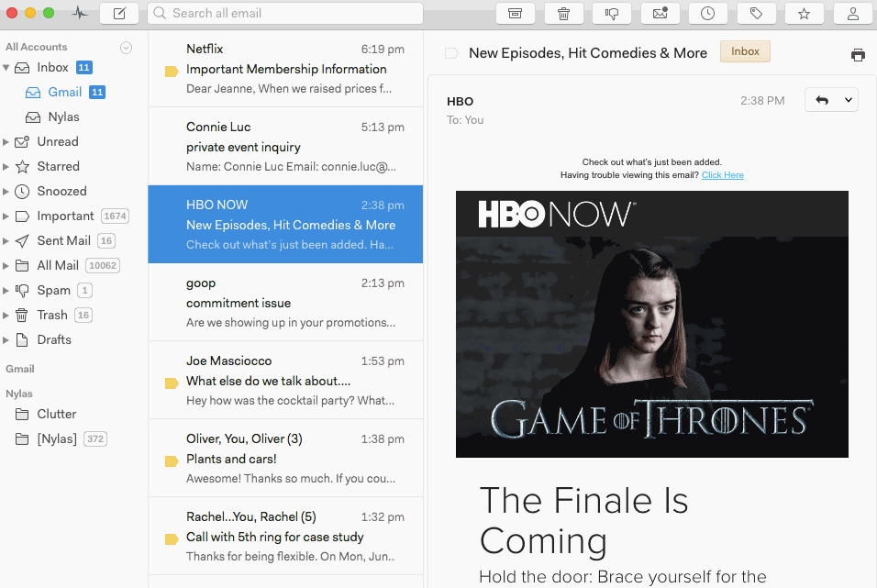Click the "Click Here" link in email
Viewport: 877px width, 588px height.
click(x=722, y=175)
